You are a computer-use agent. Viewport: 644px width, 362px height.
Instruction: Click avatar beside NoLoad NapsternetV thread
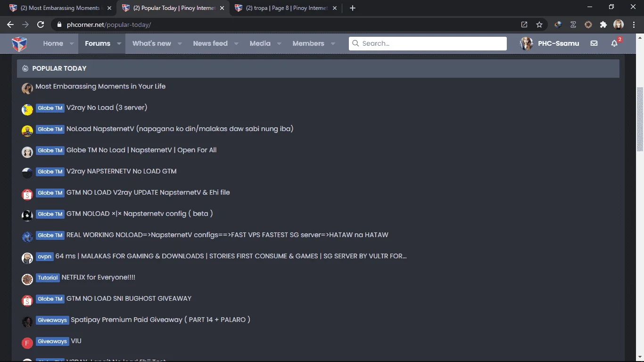[27, 131]
